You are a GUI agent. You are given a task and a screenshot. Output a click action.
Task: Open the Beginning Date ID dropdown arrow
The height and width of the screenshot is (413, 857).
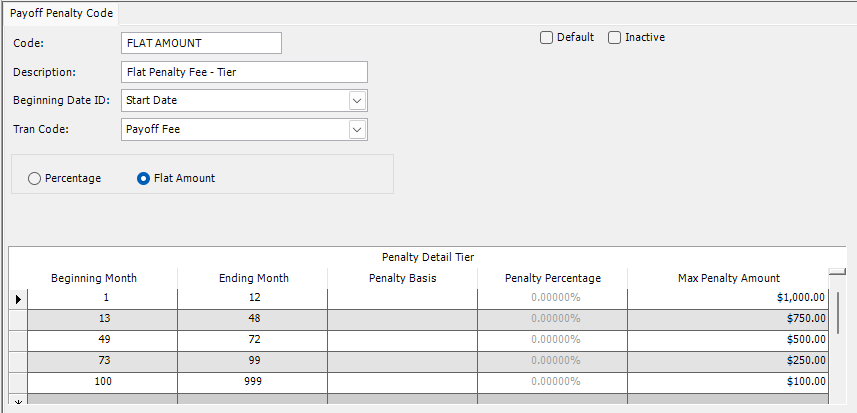tap(357, 101)
